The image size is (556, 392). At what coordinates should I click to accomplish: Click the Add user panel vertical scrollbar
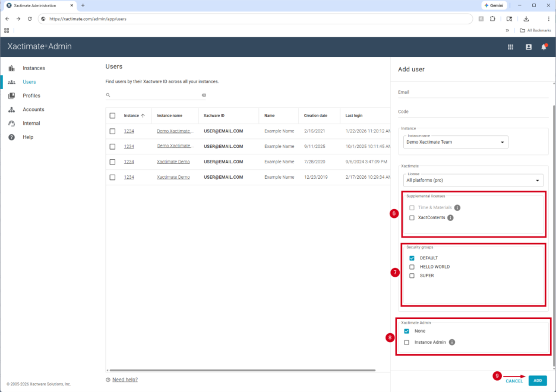point(554,236)
